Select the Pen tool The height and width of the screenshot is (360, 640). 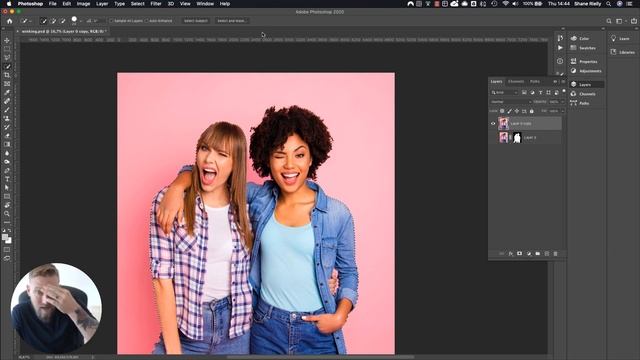click(x=7, y=170)
